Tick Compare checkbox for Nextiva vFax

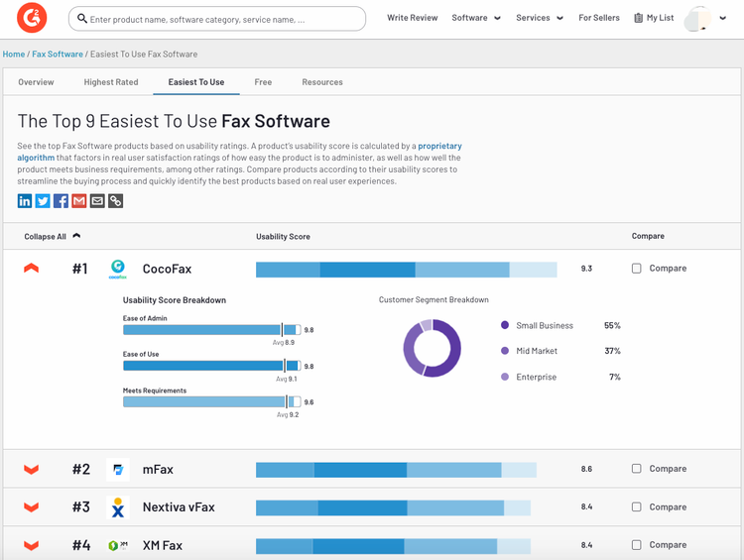pos(636,506)
